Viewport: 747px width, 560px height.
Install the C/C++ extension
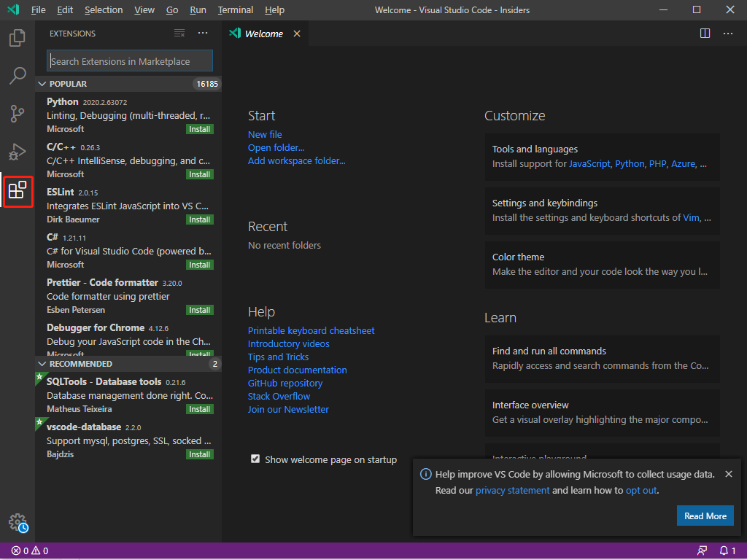click(x=200, y=174)
